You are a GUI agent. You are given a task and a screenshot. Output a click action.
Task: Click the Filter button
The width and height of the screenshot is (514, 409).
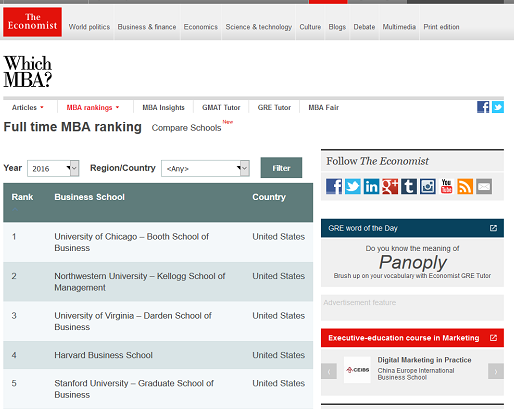pos(281,168)
